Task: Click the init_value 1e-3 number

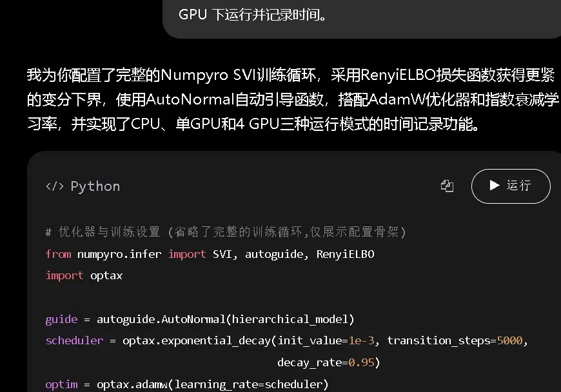Action: pyautogui.click(x=361, y=340)
